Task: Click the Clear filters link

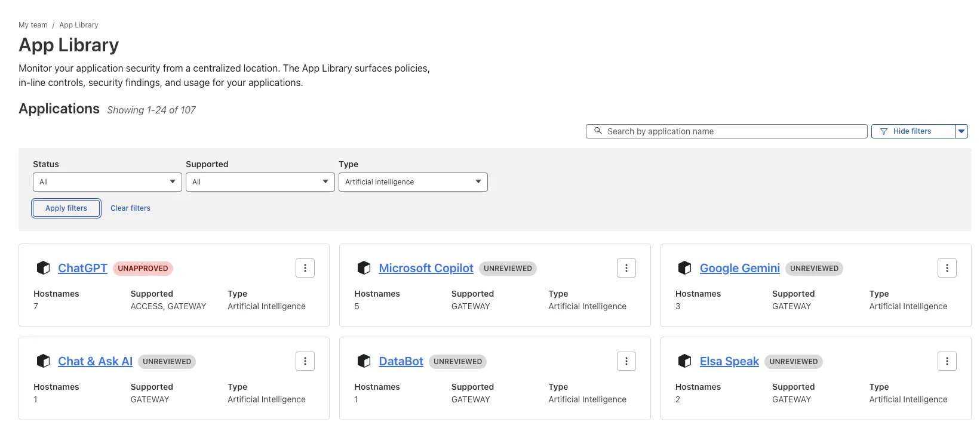Action: 130,208
